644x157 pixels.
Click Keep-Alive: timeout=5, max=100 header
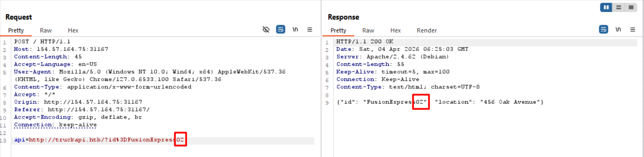point(393,72)
